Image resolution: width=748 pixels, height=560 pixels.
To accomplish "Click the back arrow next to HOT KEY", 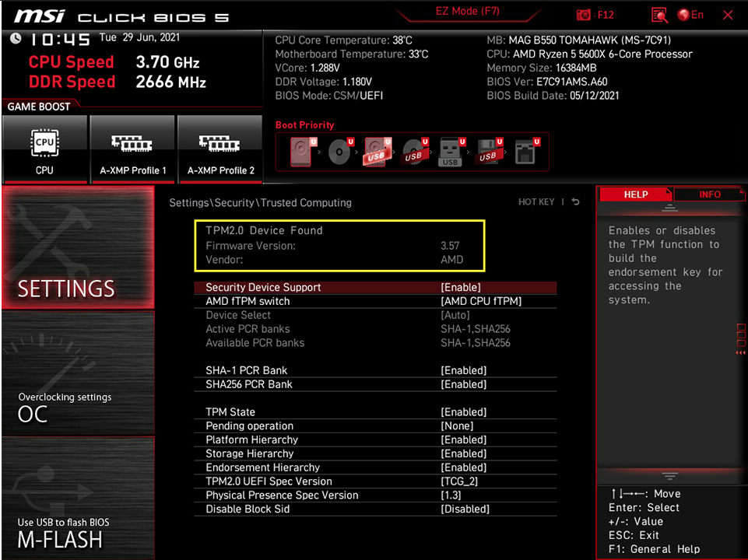I will coord(576,201).
